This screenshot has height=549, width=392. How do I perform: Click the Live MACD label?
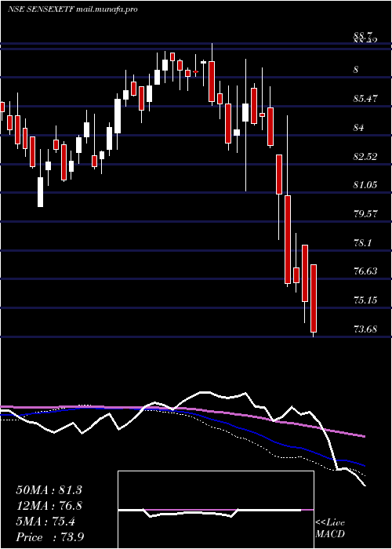click(x=330, y=529)
